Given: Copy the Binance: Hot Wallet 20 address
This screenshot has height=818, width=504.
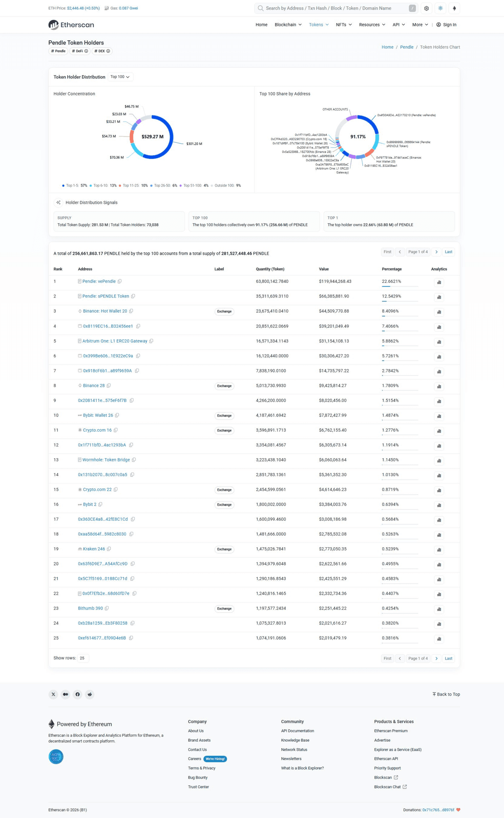Looking at the screenshot, I should [131, 311].
